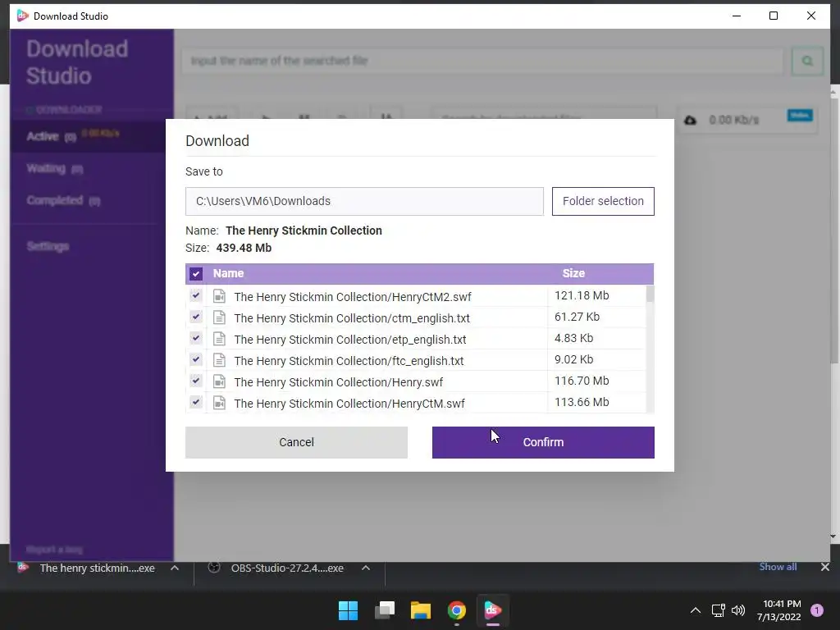Expand OBS-Studio exe download options

(366, 568)
